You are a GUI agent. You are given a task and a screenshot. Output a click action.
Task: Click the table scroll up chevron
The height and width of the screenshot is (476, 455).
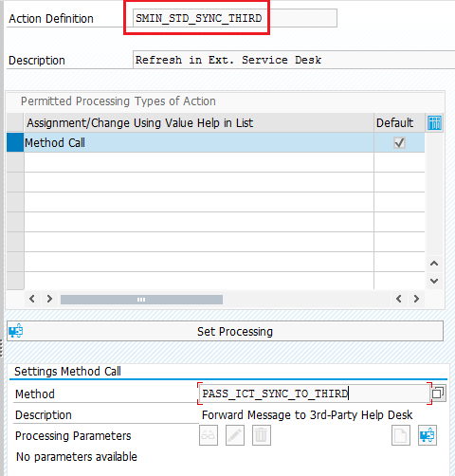click(434, 264)
